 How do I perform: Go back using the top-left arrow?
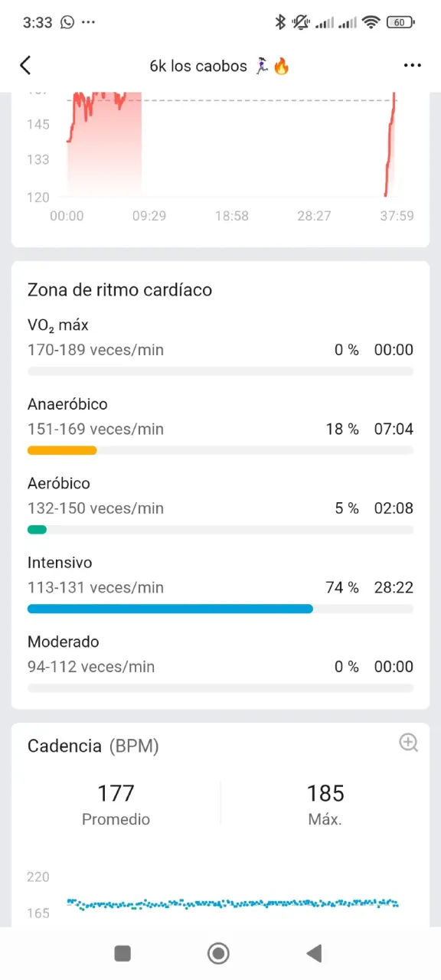pyautogui.click(x=25, y=65)
